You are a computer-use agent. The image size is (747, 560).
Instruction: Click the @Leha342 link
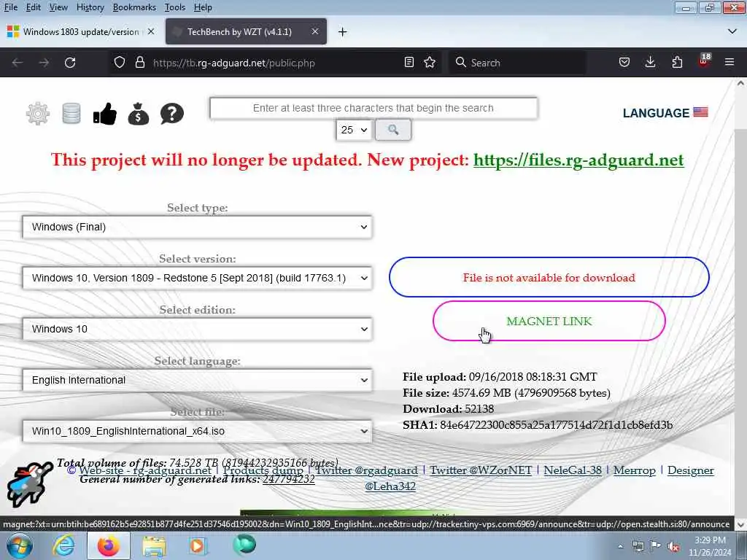tap(390, 486)
